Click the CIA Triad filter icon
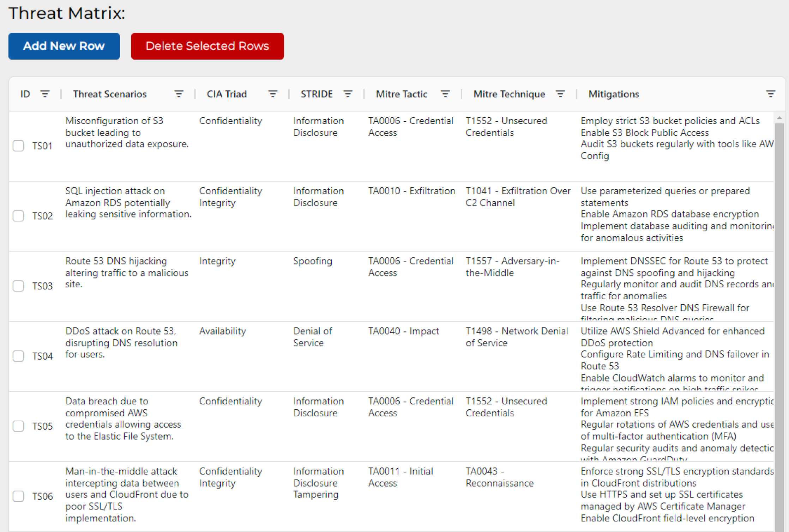The image size is (789, 532). tap(272, 94)
